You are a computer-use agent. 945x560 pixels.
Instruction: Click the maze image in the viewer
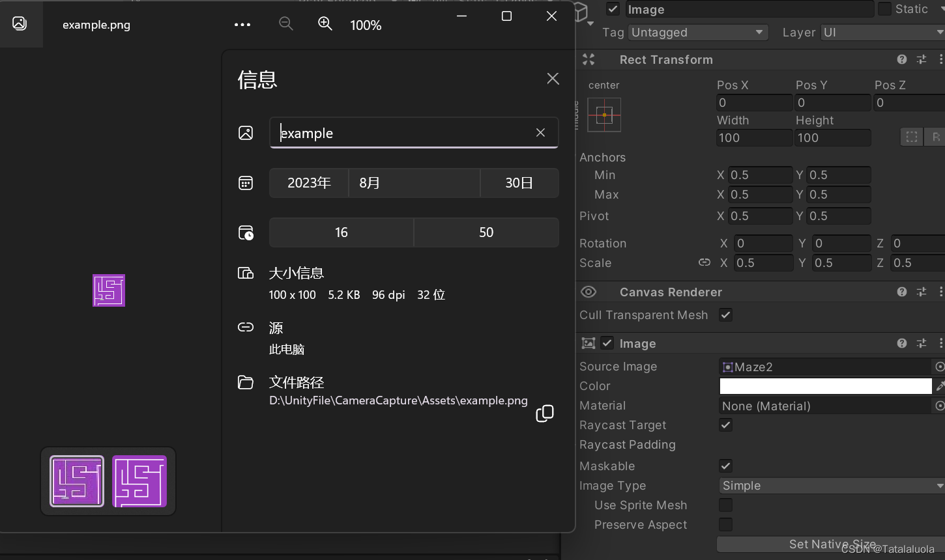click(109, 290)
